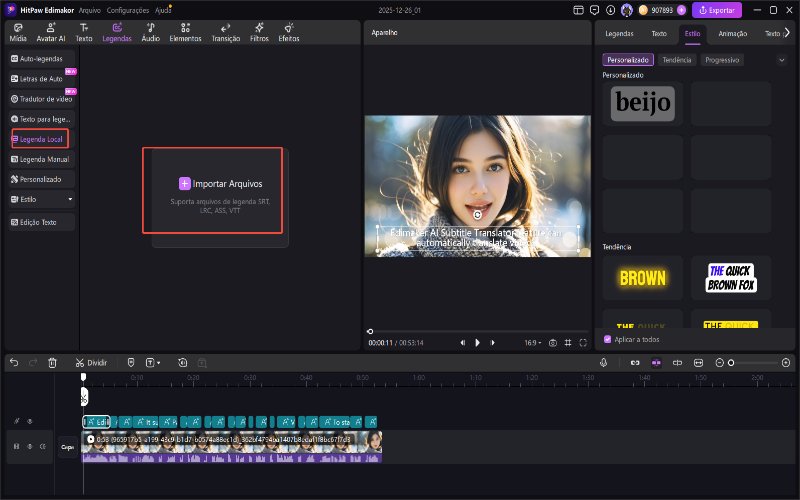This screenshot has width=800, height=500.
Task: Select the Transição tool icon
Action: tap(225, 32)
